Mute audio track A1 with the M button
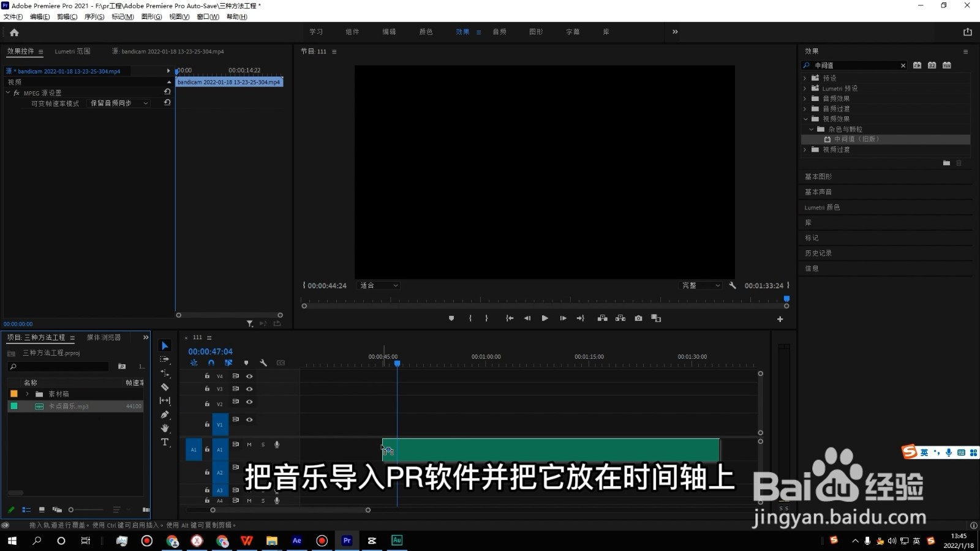The width and height of the screenshot is (980, 551). [x=249, y=444]
